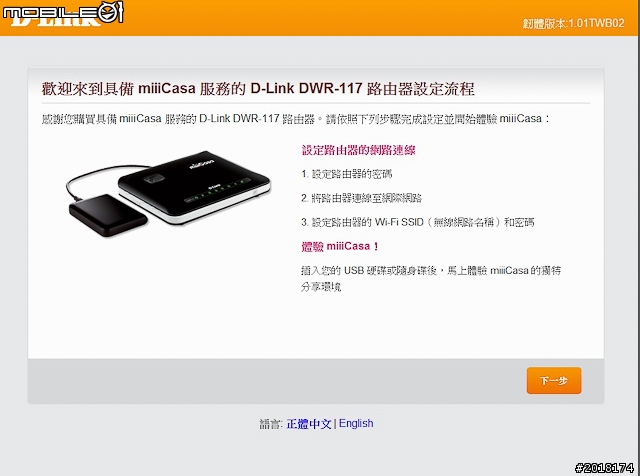Click the router's green LED indicator strip
The image size is (640, 476).
coord(217,190)
